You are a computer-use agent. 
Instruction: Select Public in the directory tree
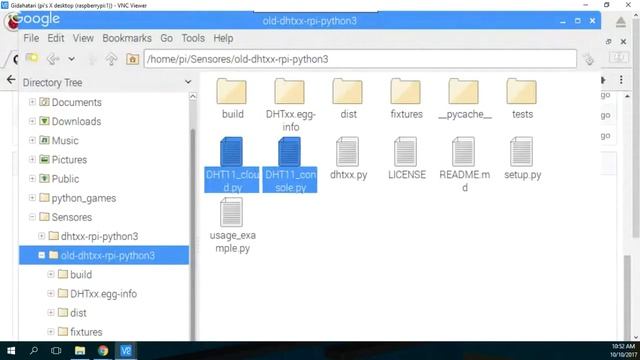pyautogui.click(x=65, y=179)
